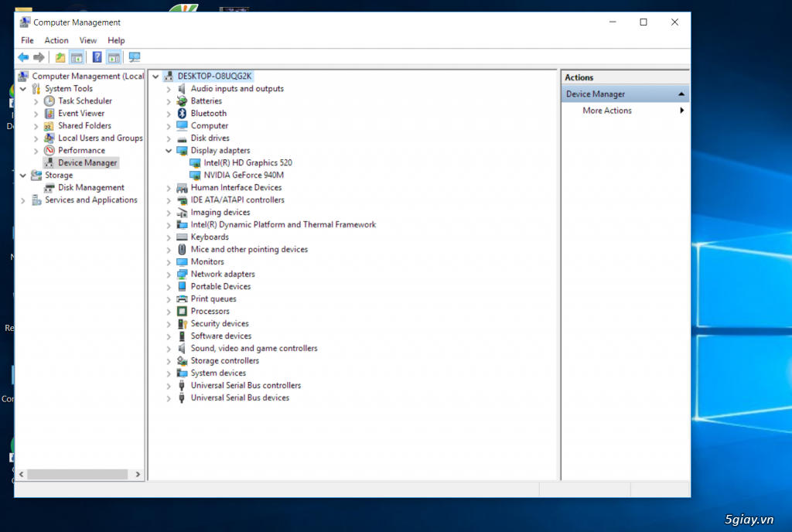Select NVIDIA GeForce 940M adapter

point(244,176)
